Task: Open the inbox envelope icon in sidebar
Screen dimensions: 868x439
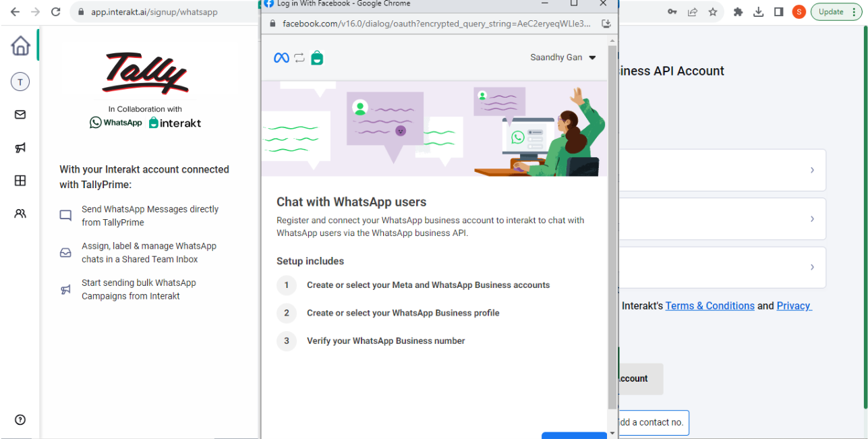Action: pos(20,115)
